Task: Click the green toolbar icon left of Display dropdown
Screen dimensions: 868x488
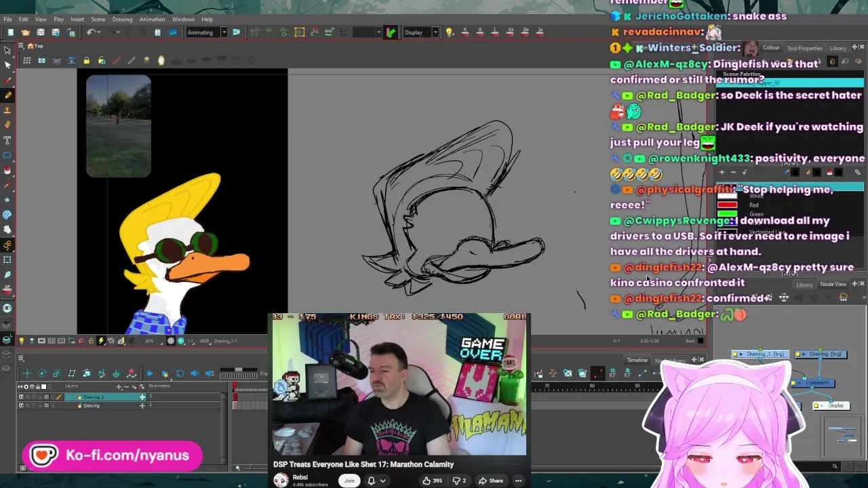Action: click(x=391, y=32)
